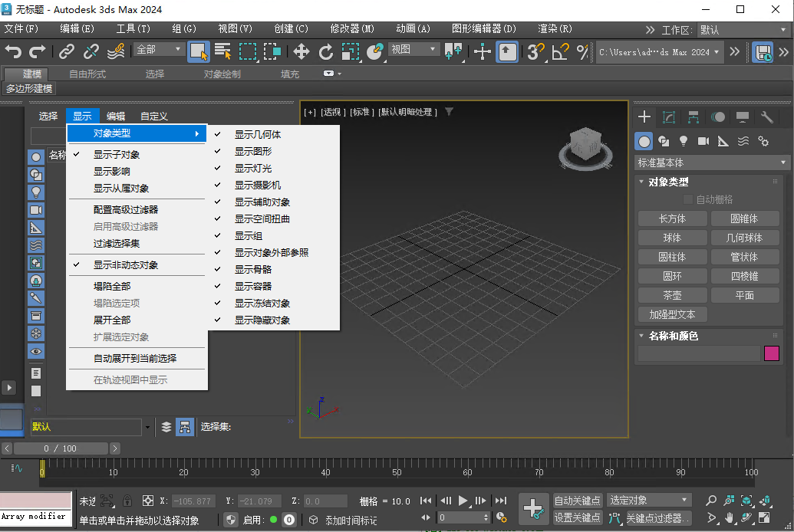Image resolution: width=794 pixels, height=532 pixels.
Task: Enable the 自动栅格 checkbox
Action: pos(688,199)
